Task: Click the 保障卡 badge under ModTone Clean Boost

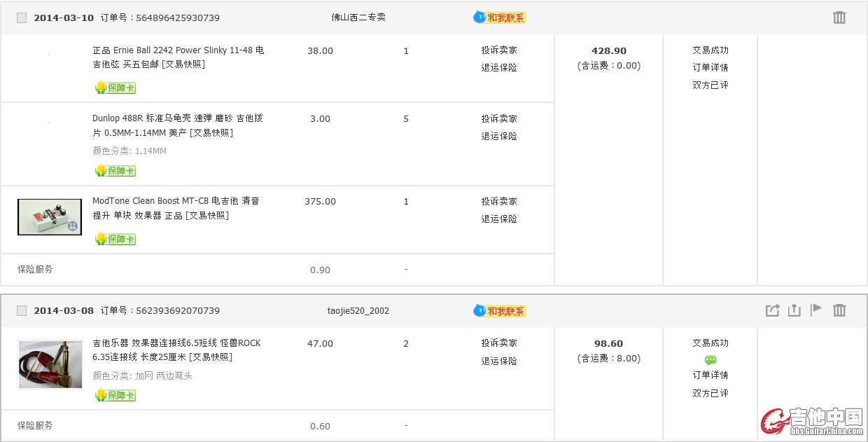Action: [115, 239]
